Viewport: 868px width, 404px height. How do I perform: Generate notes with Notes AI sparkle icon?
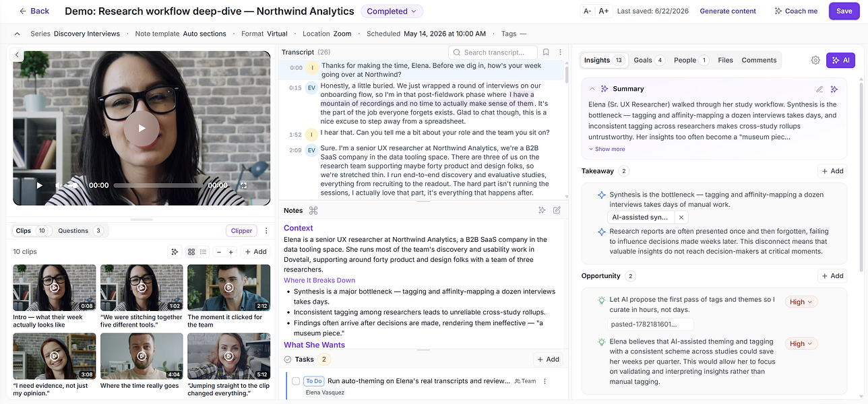coord(542,211)
